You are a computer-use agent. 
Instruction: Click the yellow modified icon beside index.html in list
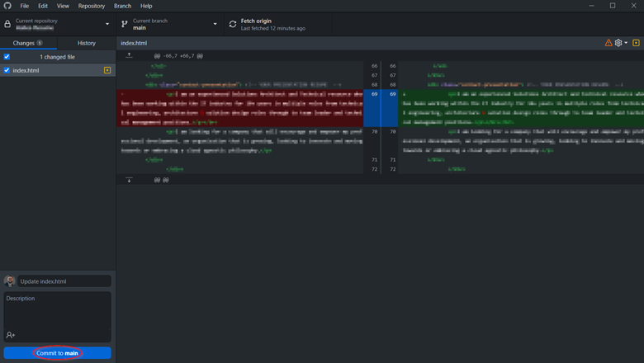107,71
